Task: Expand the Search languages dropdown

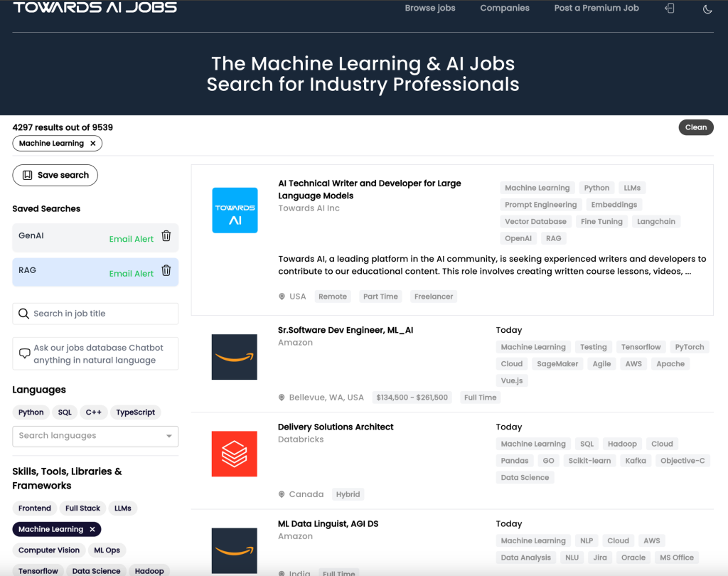Action: coord(169,436)
